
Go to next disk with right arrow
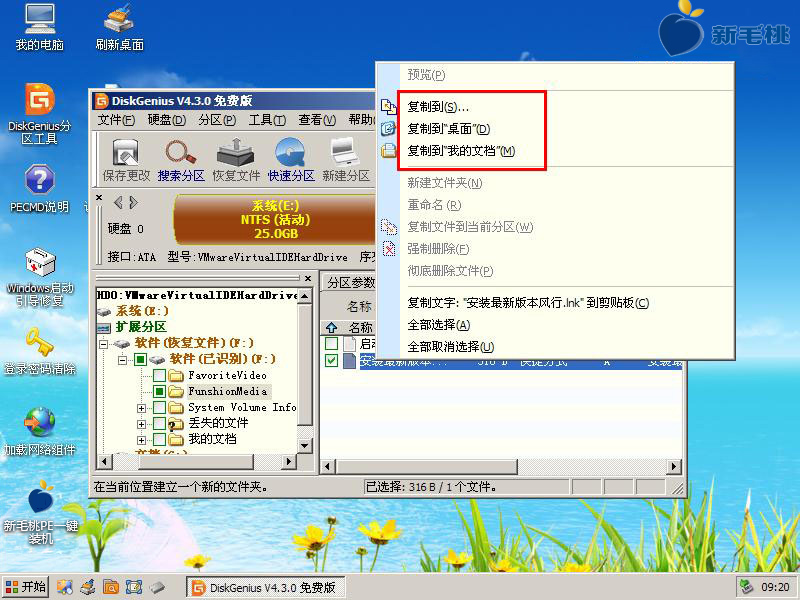(x=134, y=203)
